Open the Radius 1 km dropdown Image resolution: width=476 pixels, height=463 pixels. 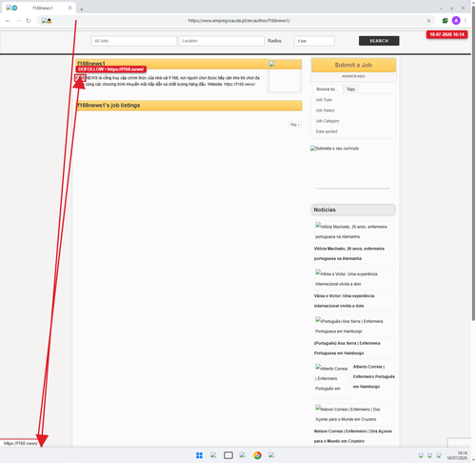click(314, 41)
